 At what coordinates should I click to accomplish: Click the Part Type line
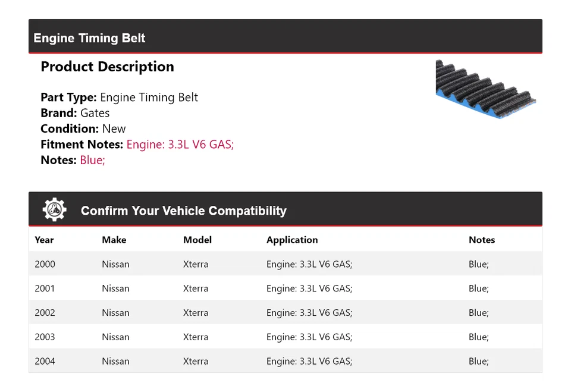119,98
